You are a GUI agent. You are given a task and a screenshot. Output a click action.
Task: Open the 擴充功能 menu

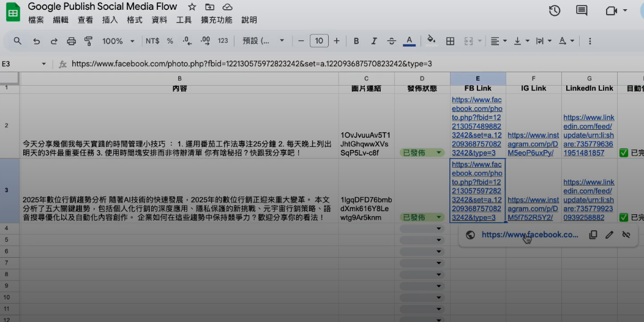pos(217,20)
